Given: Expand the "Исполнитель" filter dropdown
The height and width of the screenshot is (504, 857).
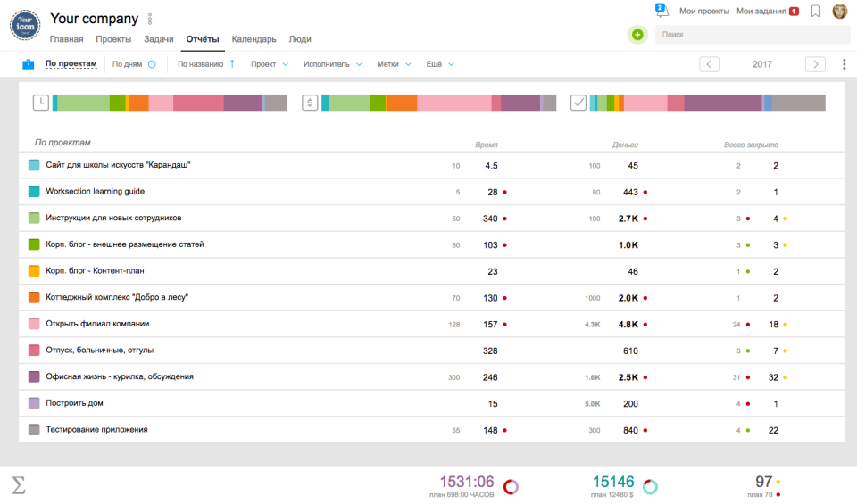Looking at the screenshot, I should pos(332,64).
